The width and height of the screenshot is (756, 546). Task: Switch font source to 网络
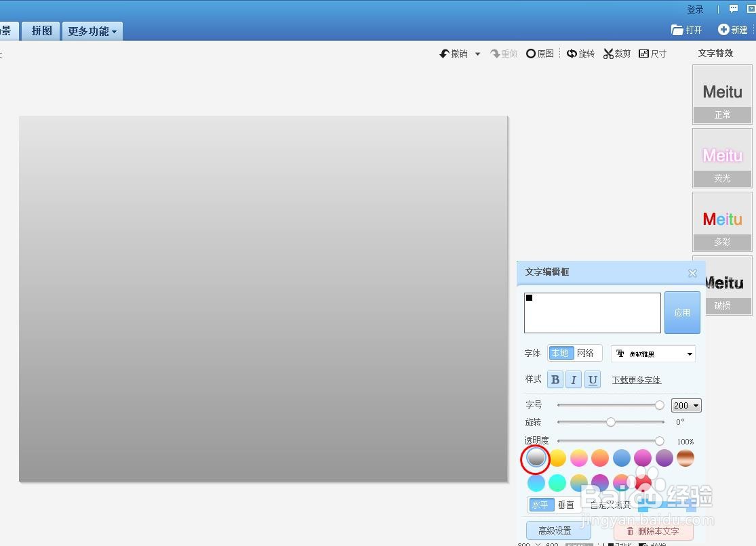tap(585, 353)
